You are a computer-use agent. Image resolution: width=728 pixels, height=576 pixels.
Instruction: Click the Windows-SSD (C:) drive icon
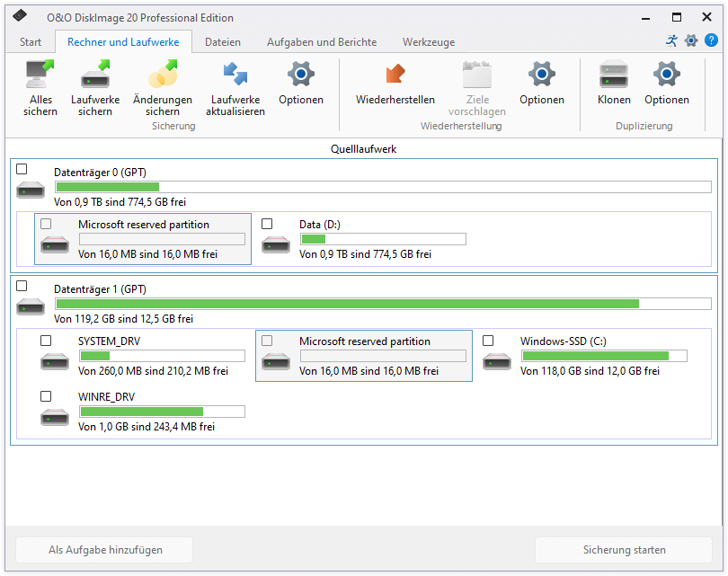(497, 361)
